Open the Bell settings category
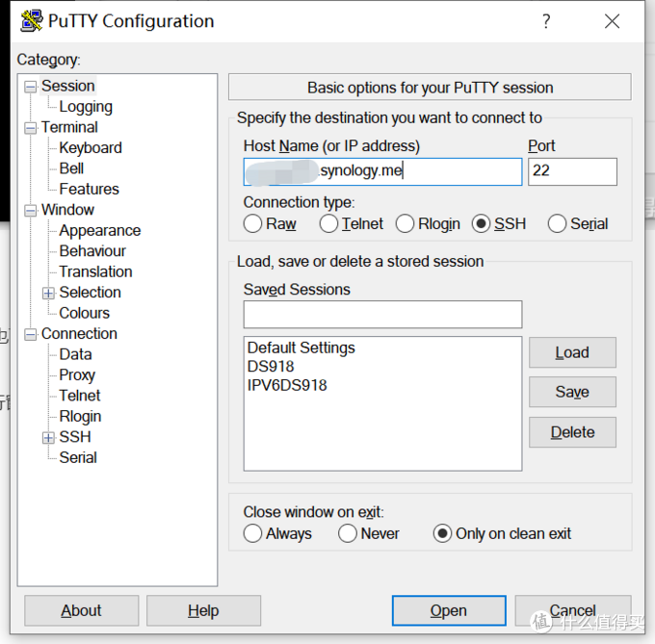The width and height of the screenshot is (655, 644). pos(71,168)
